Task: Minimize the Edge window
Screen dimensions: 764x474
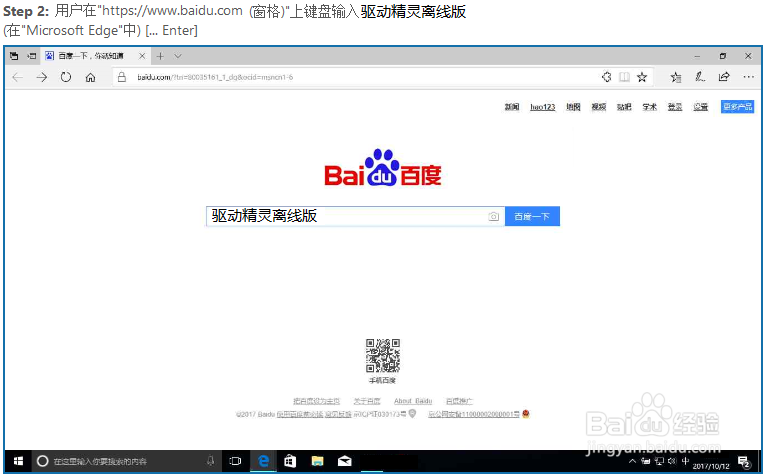Action: 697,56
